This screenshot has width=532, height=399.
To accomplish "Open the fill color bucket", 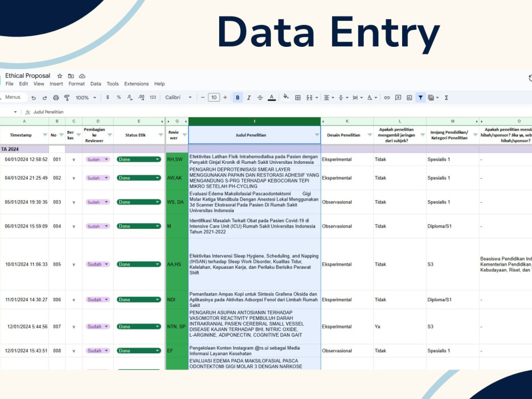I will pos(286,97).
